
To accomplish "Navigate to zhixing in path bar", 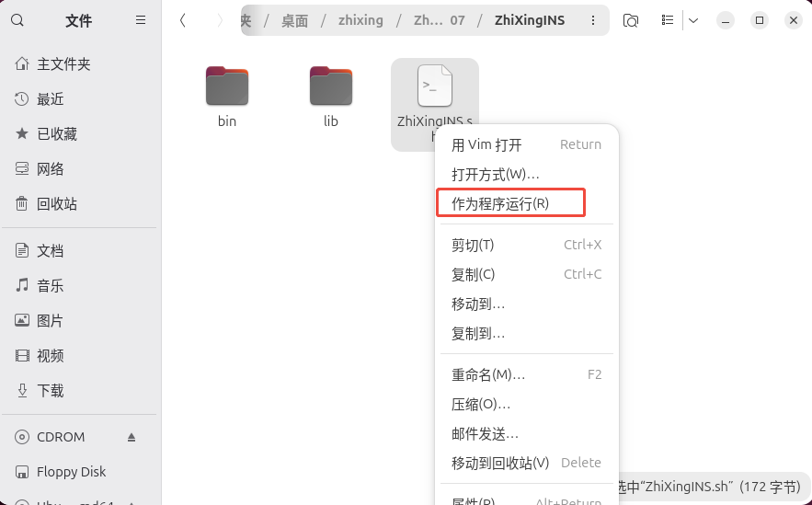I will [x=361, y=20].
